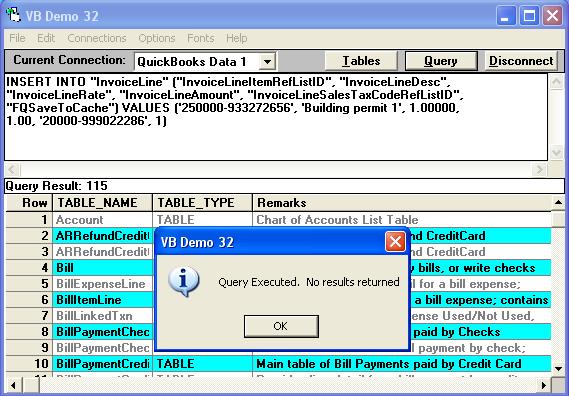
Task: Close the VB Demo 32 main window
Action: pyautogui.click(x=553, y=16)
